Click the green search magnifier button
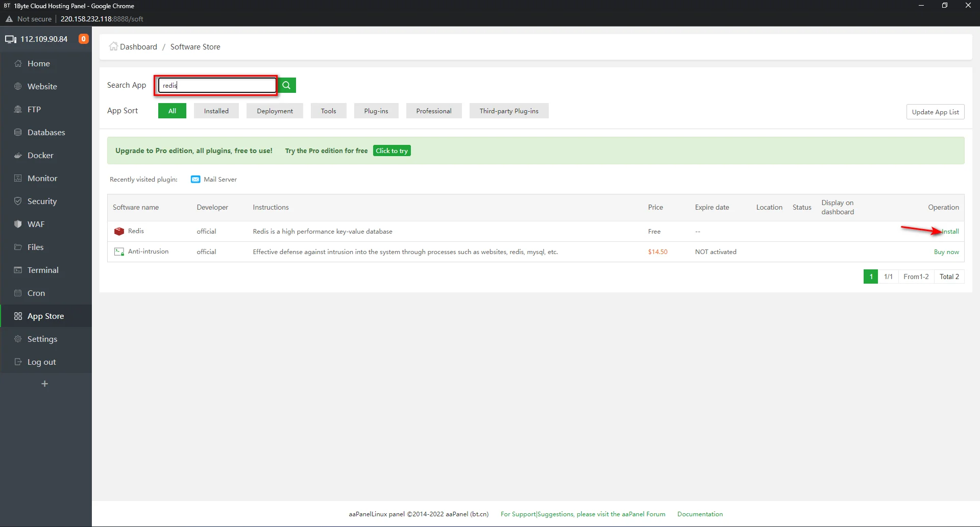Screen dimensions: 980x527 287,85
